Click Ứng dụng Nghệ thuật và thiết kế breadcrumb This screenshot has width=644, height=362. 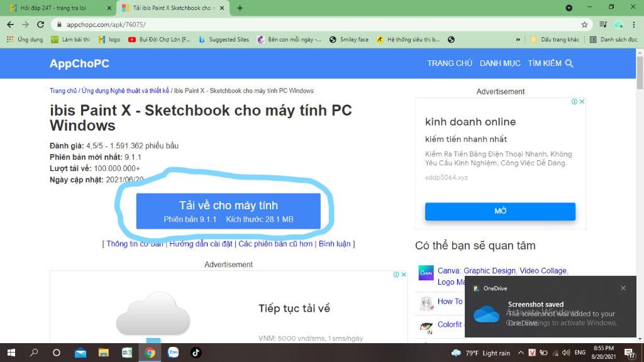click(125, 90)
